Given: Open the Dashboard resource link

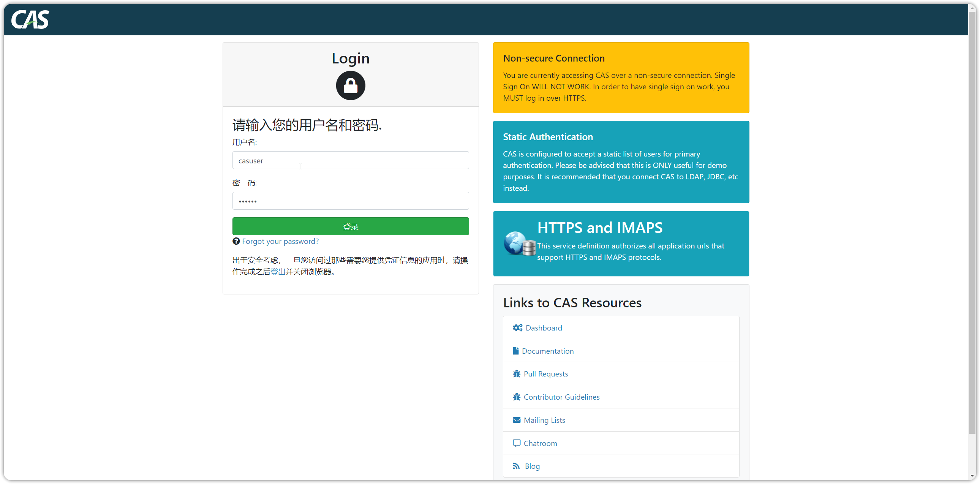Looking at the screenshot, I should coord(544,327).
